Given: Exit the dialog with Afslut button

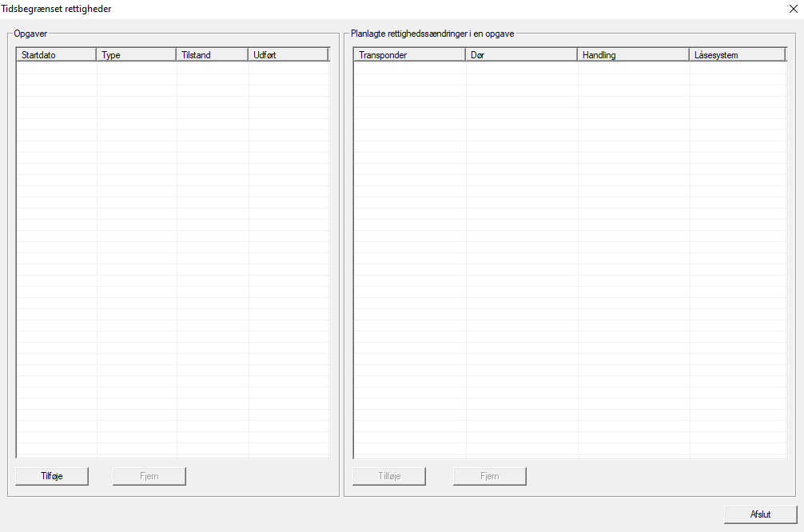Looking at the screenshot, I should coord(760,514).
